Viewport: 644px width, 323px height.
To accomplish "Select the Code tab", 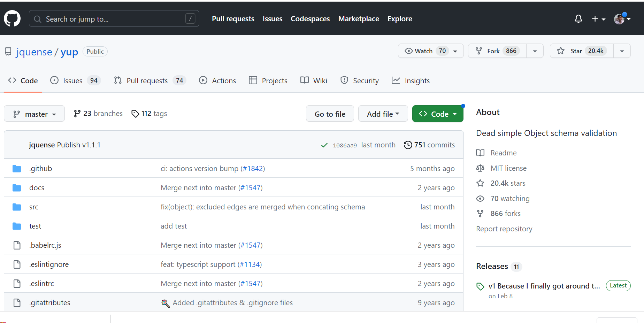I will click(23, 80).
